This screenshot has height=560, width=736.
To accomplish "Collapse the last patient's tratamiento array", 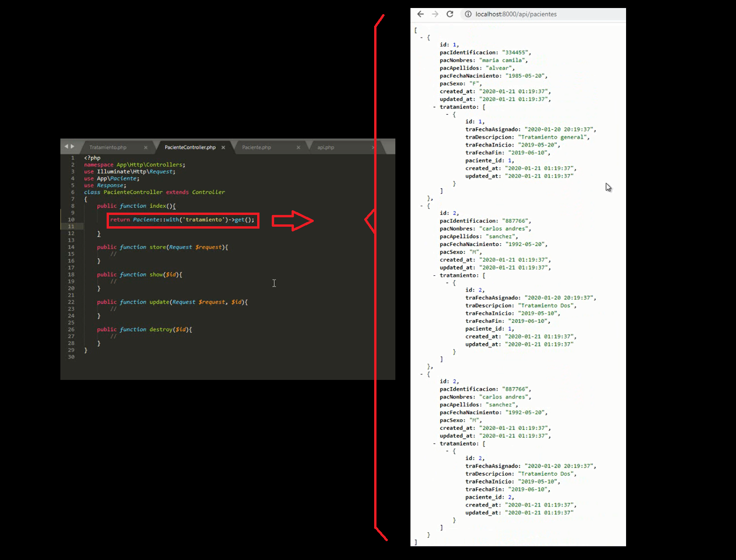I will pyautogui.click(x=435, y=444).
